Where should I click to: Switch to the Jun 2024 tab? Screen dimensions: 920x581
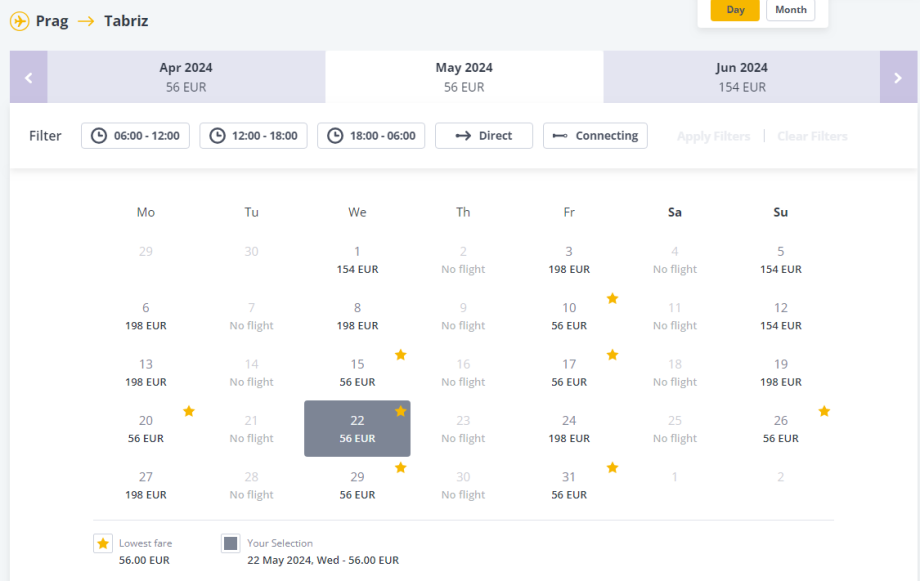[741, 77]
